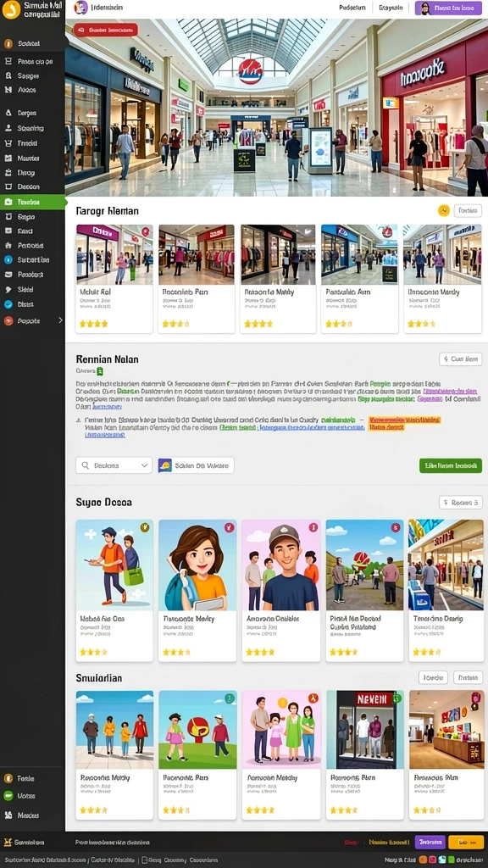Open the 'Pudaelum' header link
This screenshot has width=488, height=868.
pos(352,8)
